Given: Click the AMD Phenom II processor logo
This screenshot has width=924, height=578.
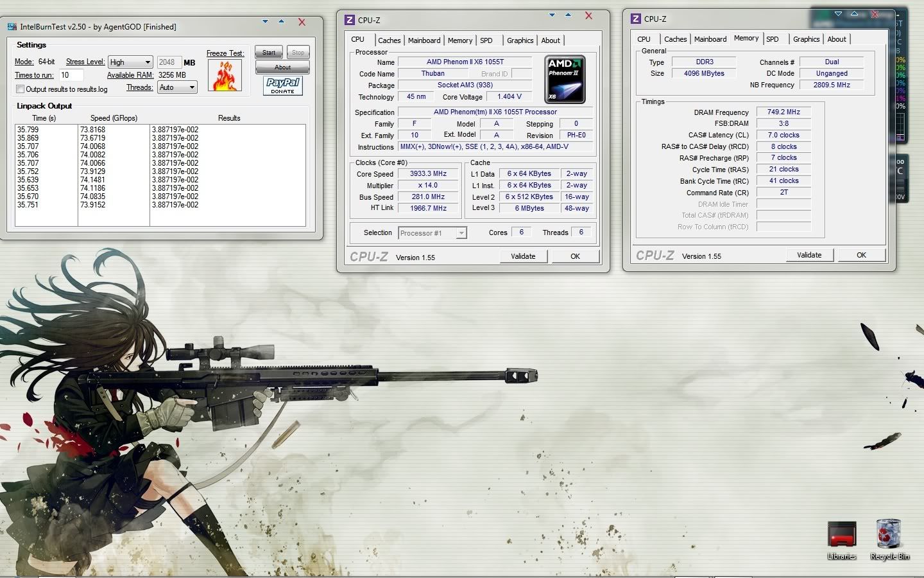Looking at the screenshot, I should click(565, 80).
